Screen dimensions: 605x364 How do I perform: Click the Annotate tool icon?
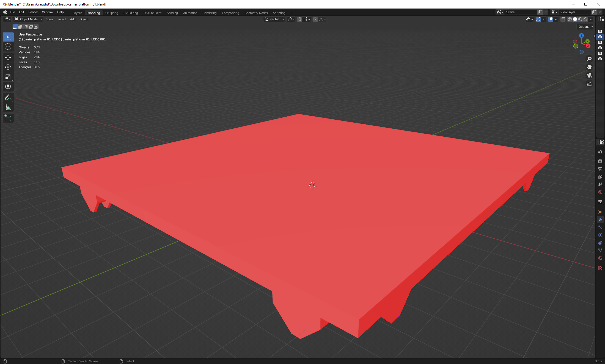pyautogui.click(x=8, y=97)
